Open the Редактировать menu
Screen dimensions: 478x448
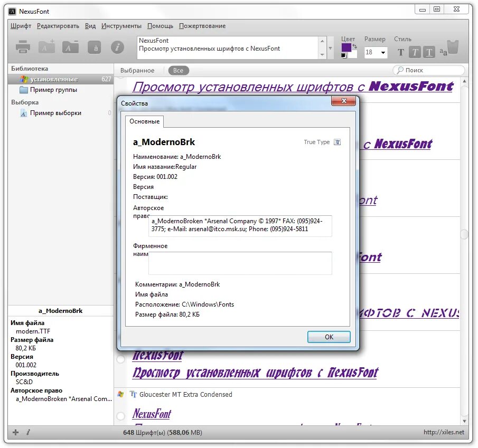pyautogui.click(x=58, y=26)
